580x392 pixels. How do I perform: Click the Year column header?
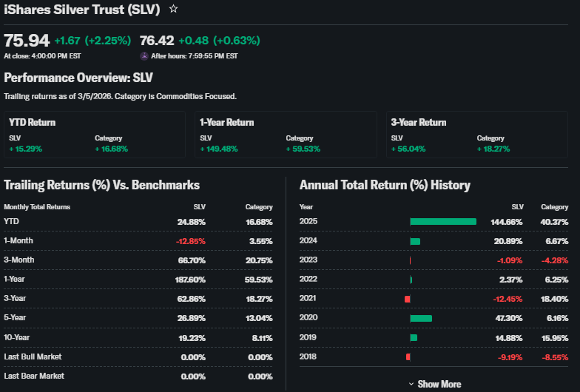pyautogui.click(x=306, y=207)
